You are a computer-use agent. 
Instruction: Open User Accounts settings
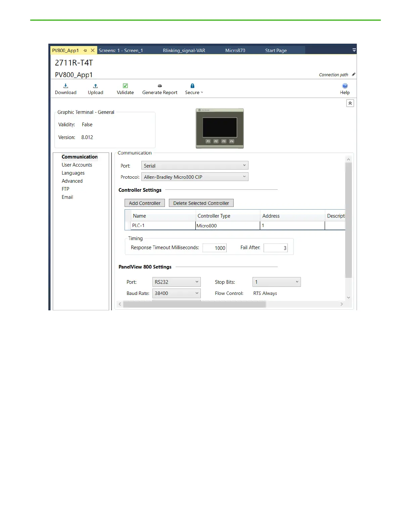(x=77, y=165)
